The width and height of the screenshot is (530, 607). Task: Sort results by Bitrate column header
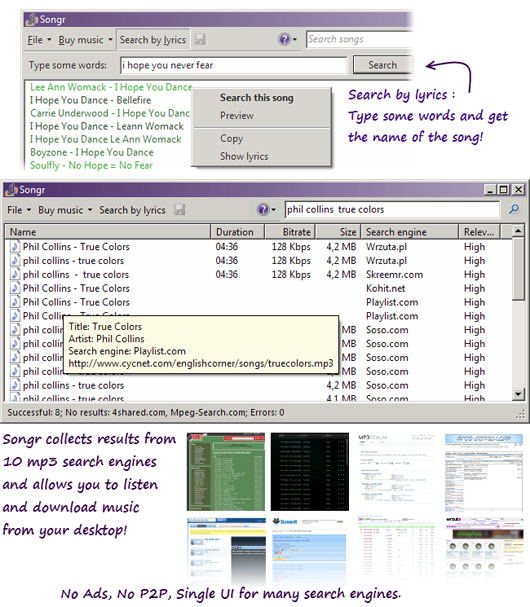290,232
